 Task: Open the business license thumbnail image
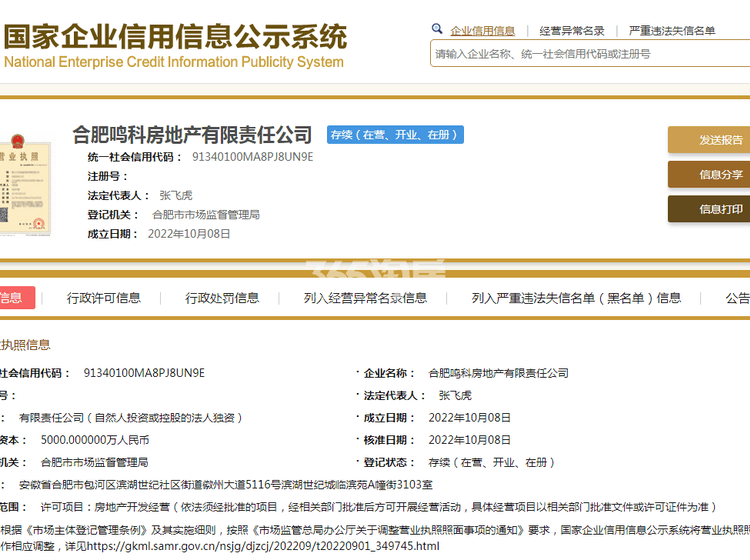pyautogui.click(x=24, y=182)
